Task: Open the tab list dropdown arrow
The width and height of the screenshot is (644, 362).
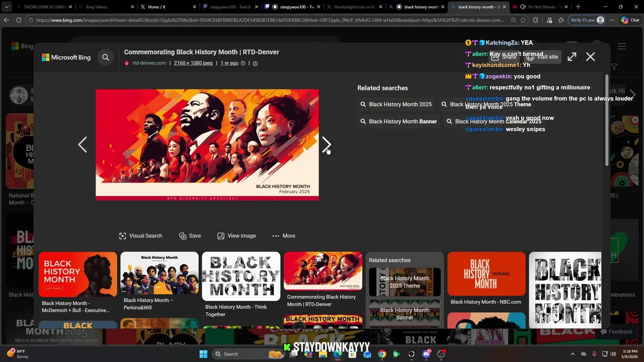Action: click(7, 7)
